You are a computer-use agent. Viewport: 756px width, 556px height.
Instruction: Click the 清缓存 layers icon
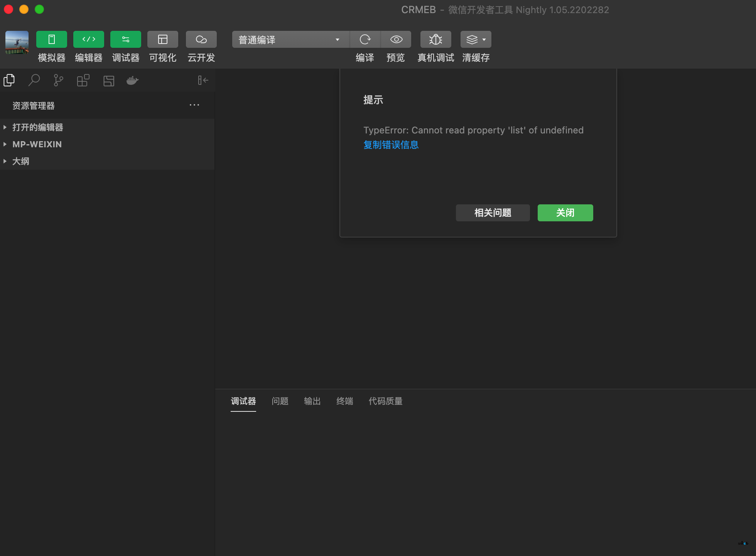pos(472,39)
